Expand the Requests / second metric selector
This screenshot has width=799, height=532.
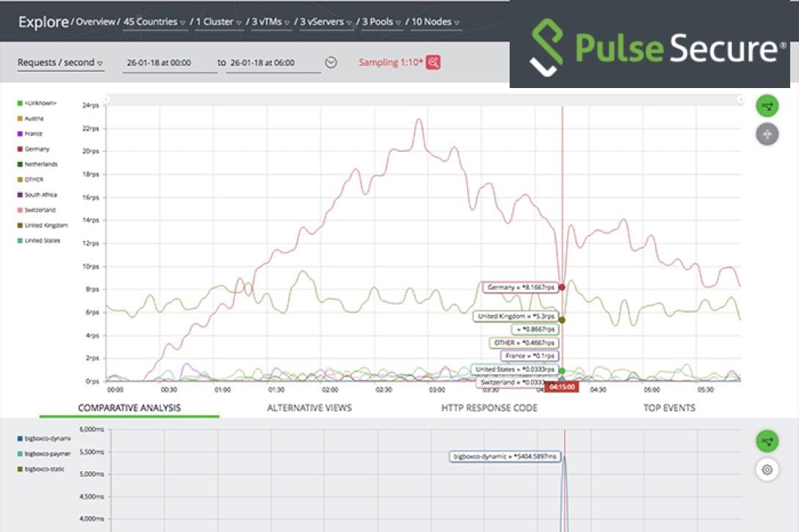click(x=57, y=62)
